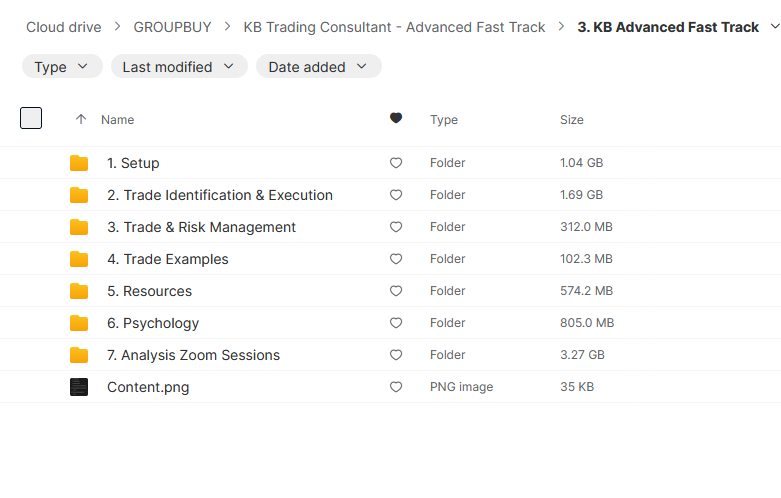Favorite the 2. Trade Identification & Execution folder
The height and width of the screenshot is (498, 781).
click(x=396, y=195)
